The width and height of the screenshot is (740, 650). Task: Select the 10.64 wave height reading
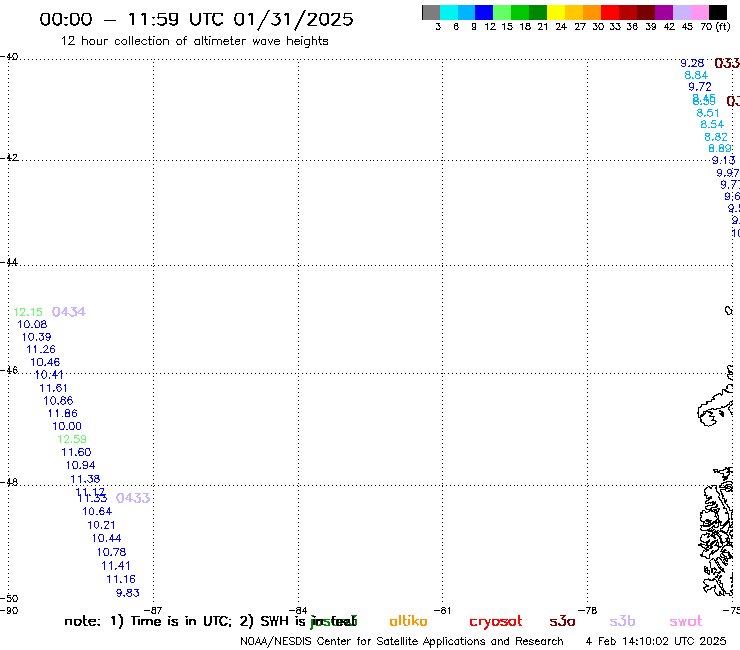[x=97, y=512]
